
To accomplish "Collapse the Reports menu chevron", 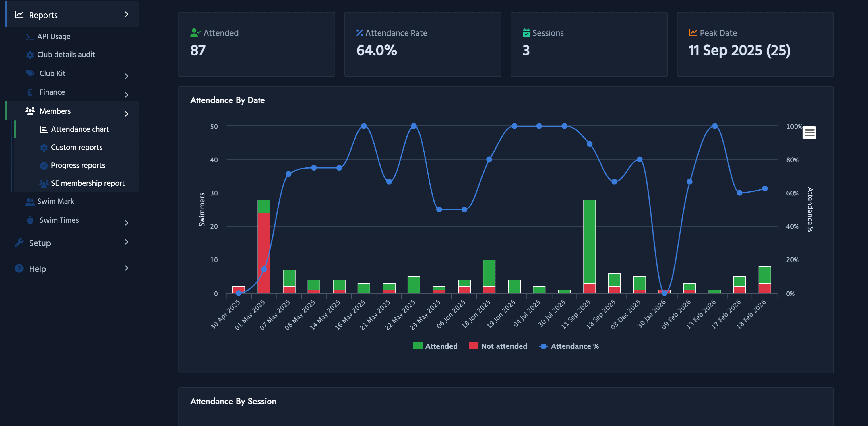I will point(126,14).
